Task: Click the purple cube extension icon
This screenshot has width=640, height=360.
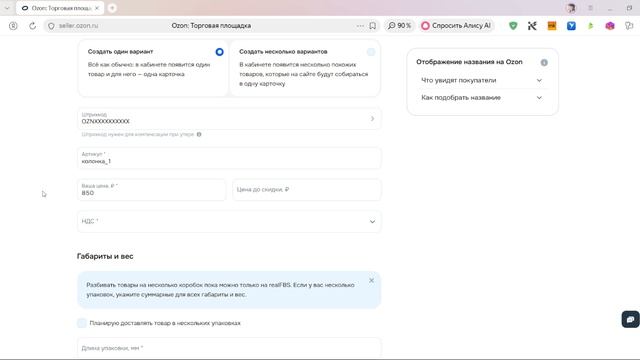Action: (610, 26)
